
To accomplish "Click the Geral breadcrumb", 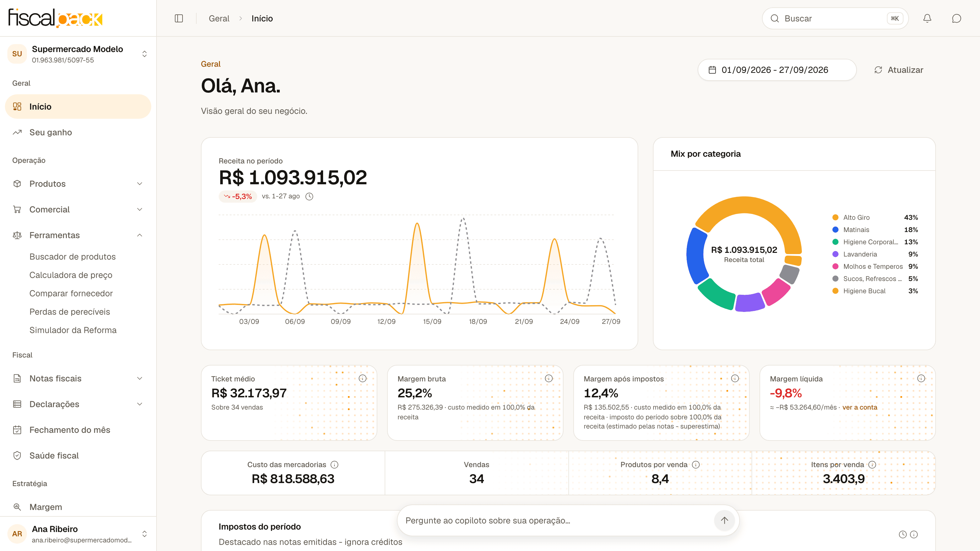I will [219, 18].
